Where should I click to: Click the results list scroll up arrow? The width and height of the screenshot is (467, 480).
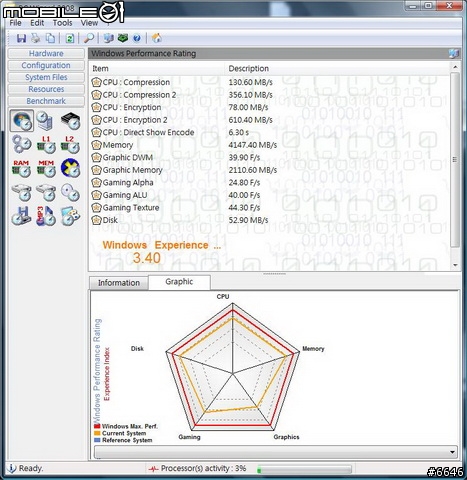tap(455, 67)
